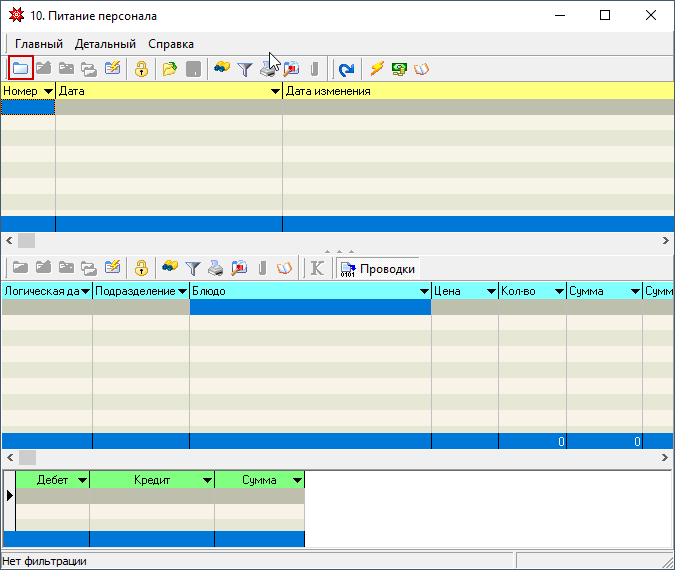This screenshot has width=675, height=570.
Task: Click the Проводки button
Action: 377,268
